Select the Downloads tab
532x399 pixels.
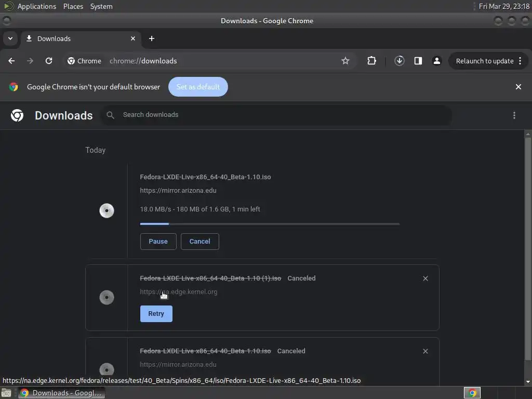(x=81, y=38)
